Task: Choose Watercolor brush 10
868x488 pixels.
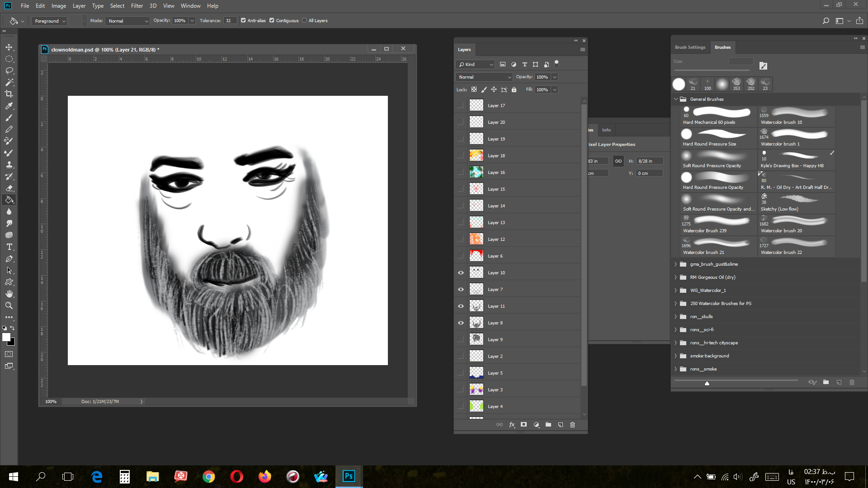Action: [x=797, y=117]
